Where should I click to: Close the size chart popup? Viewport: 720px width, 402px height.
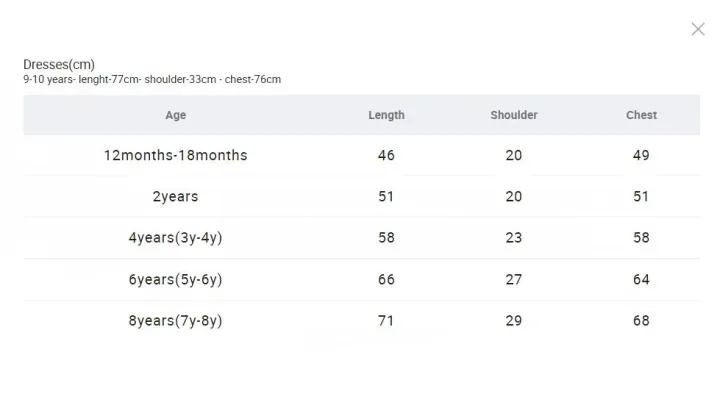tap(698, 29)
